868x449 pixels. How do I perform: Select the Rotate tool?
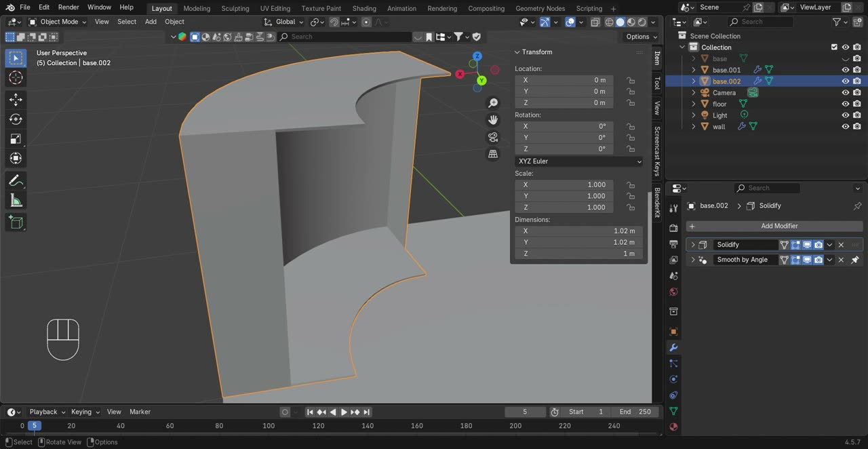tap(16, 119)
